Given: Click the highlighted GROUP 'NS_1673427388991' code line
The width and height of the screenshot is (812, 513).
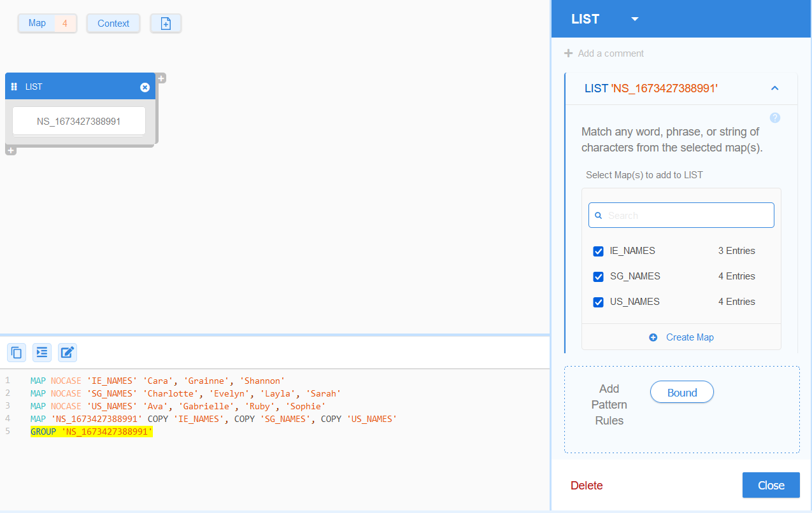Looking at the screenshot, I should (x=92, y=432).
